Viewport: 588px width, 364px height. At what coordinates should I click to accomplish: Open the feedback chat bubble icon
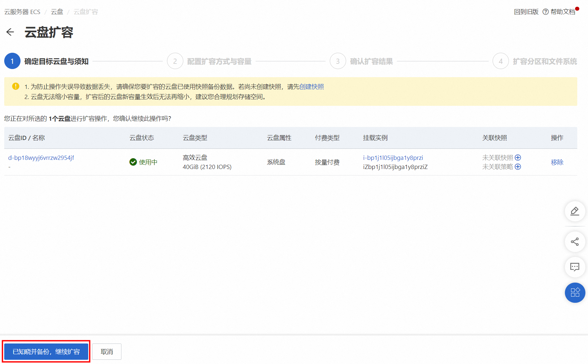click(x=575, y=267)
